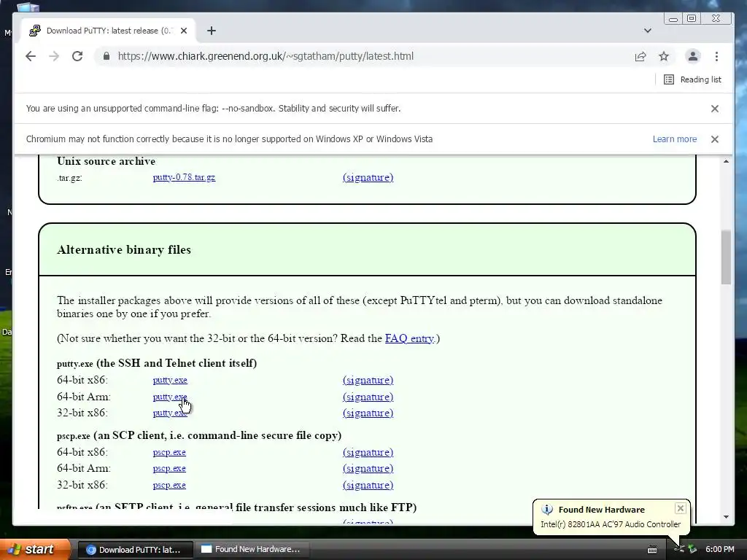Click the Alternative binary files heading
Screen dimensions: 747x560
click(124, 250)
